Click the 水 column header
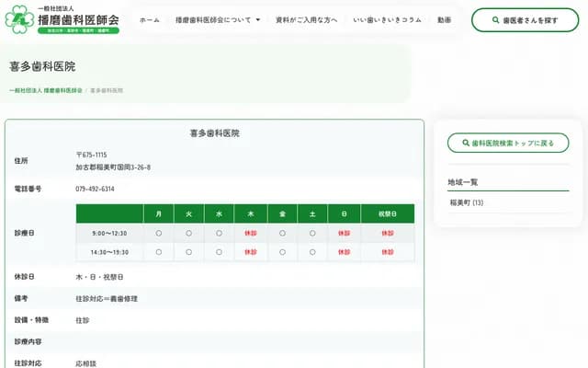This screenshot has height=368, width=588. pyautogui.click(x=219, y=213)
